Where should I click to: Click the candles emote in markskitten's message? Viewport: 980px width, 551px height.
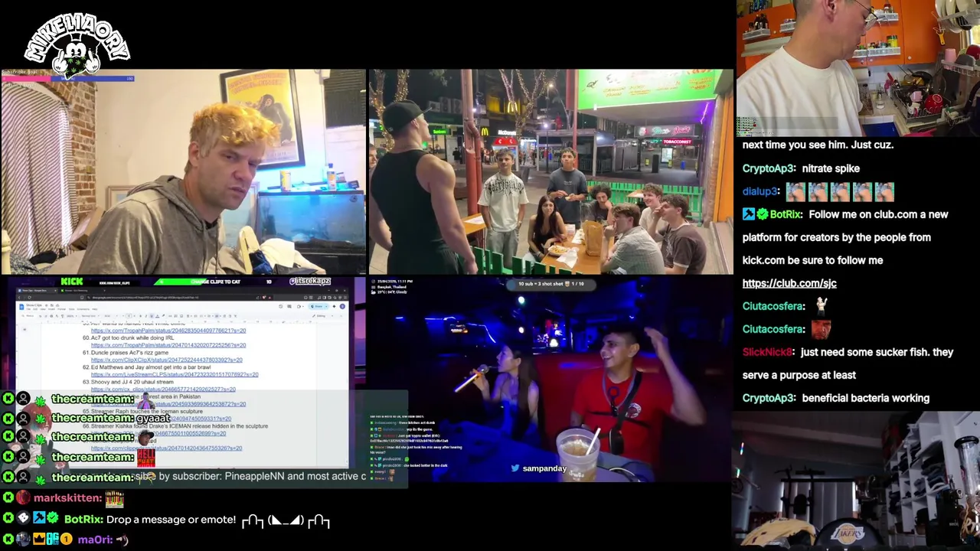point(114,499)
